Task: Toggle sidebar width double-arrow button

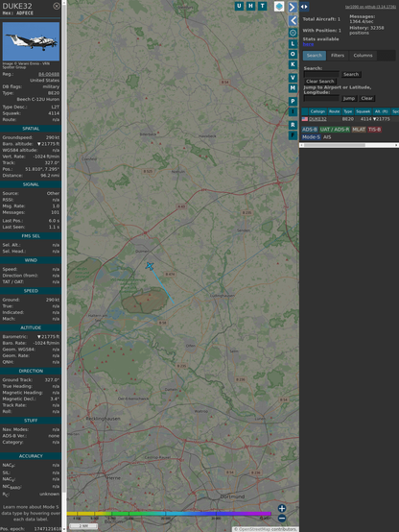Action: 304,7
